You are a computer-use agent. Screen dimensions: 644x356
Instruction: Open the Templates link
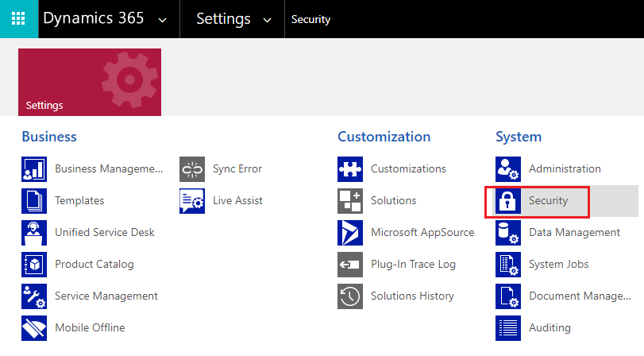pos(79,200)
